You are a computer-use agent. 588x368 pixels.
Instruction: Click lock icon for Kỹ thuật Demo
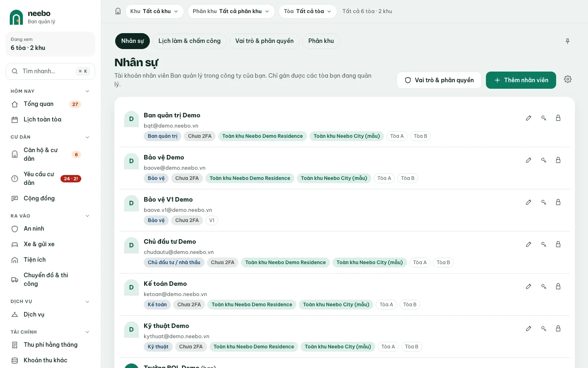click(558, 329)
